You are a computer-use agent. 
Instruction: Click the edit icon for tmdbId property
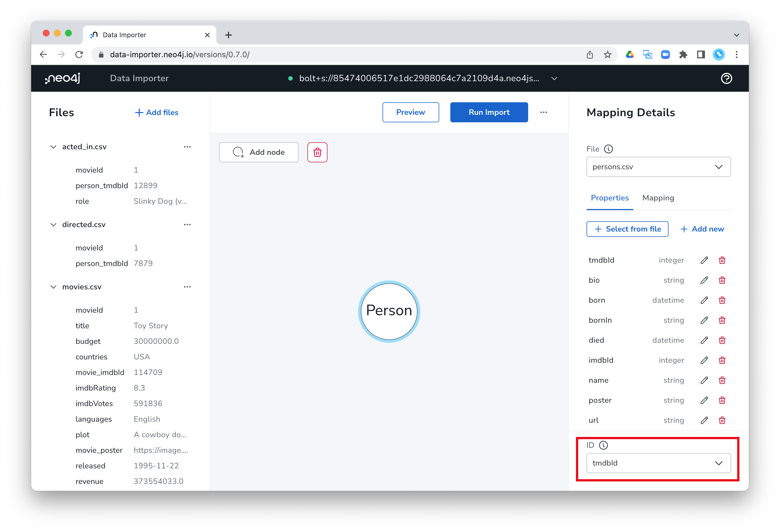705,260
